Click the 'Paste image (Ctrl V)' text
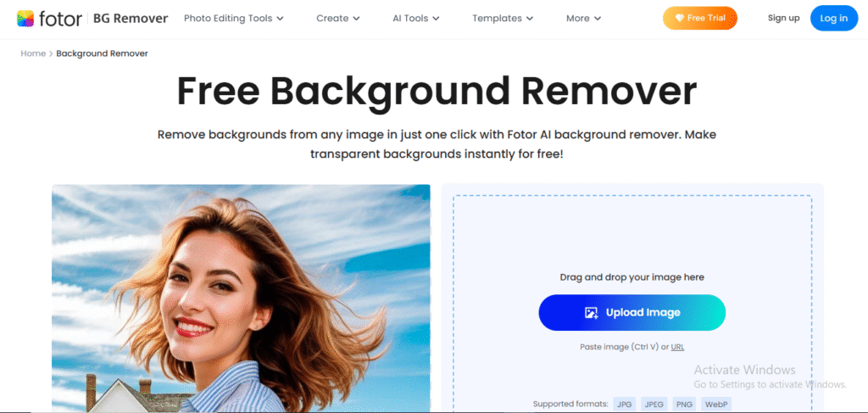Viewport: 868px width, 413px height. [619, 347]
